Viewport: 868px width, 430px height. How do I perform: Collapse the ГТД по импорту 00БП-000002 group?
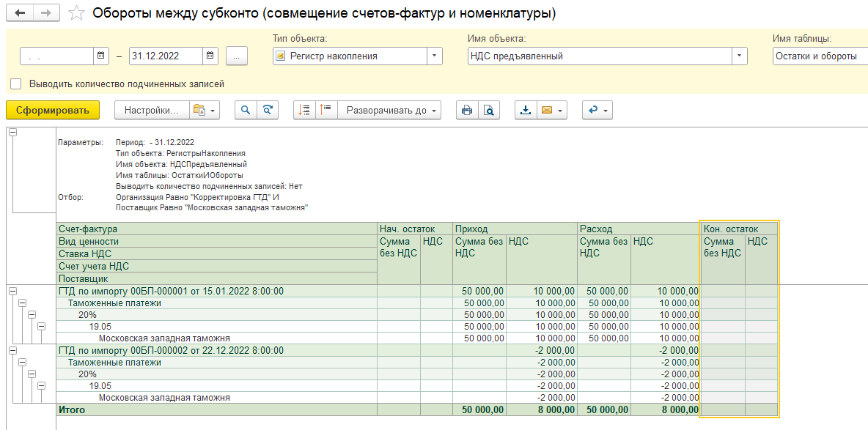(x=12, y=350)
